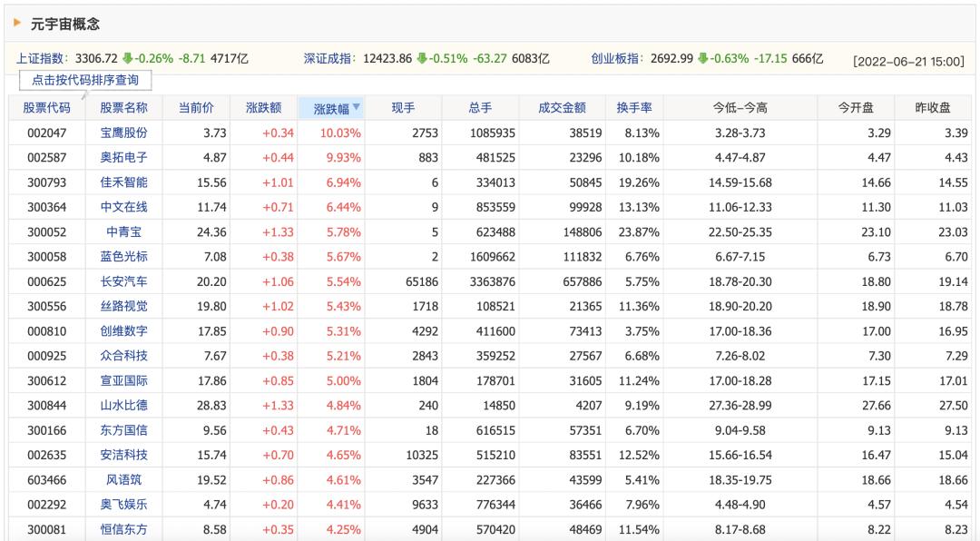Open stock 恒信东方

pyautogui.click(x=123, y=529)
